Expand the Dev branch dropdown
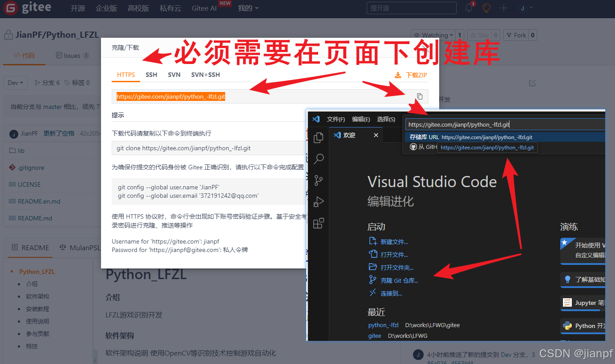Viewport: 615px width, 364px height. (16, 83)
